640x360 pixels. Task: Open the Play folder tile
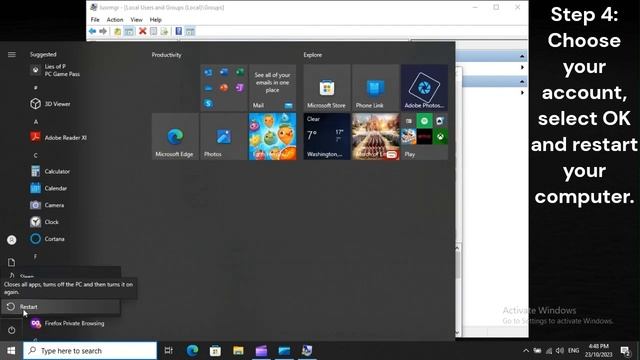coord(424,136)
